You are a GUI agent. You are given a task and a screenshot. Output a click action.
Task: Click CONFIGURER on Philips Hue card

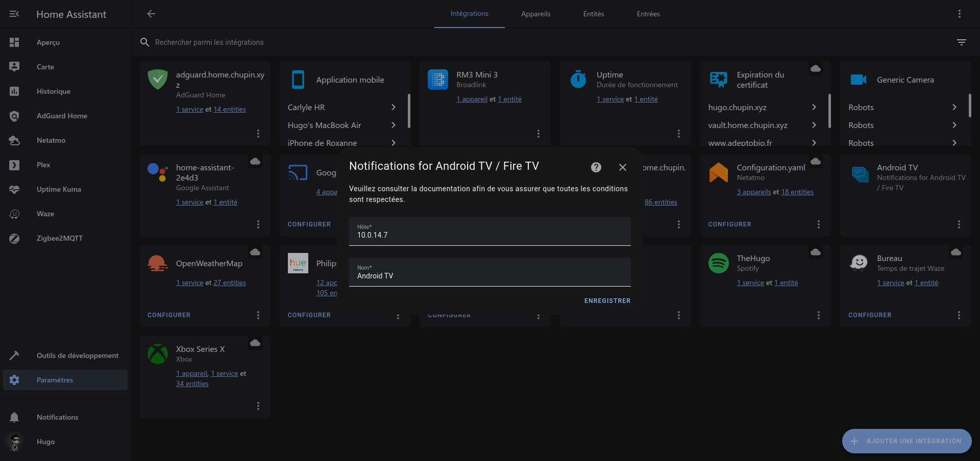coord(309,315)
